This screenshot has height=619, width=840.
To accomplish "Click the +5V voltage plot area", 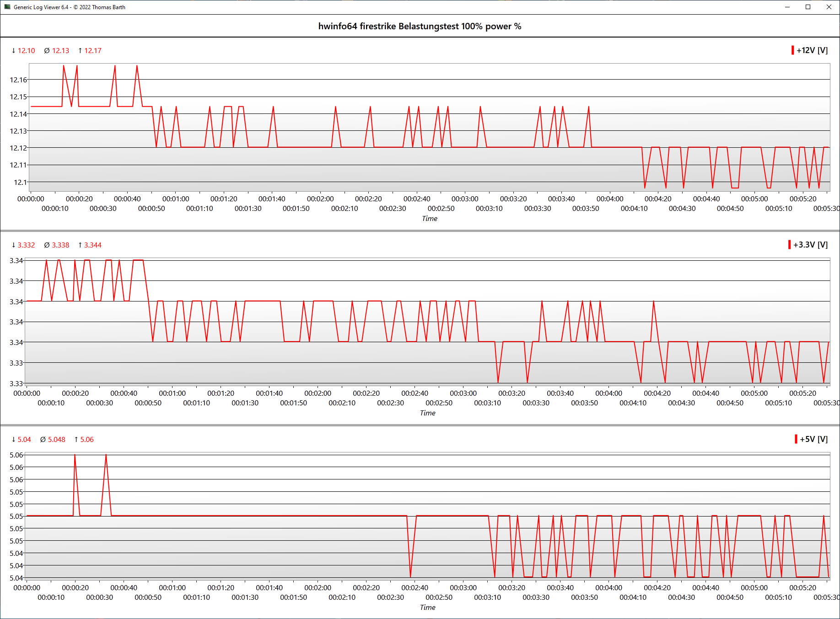I will click(x=428, y=516).
